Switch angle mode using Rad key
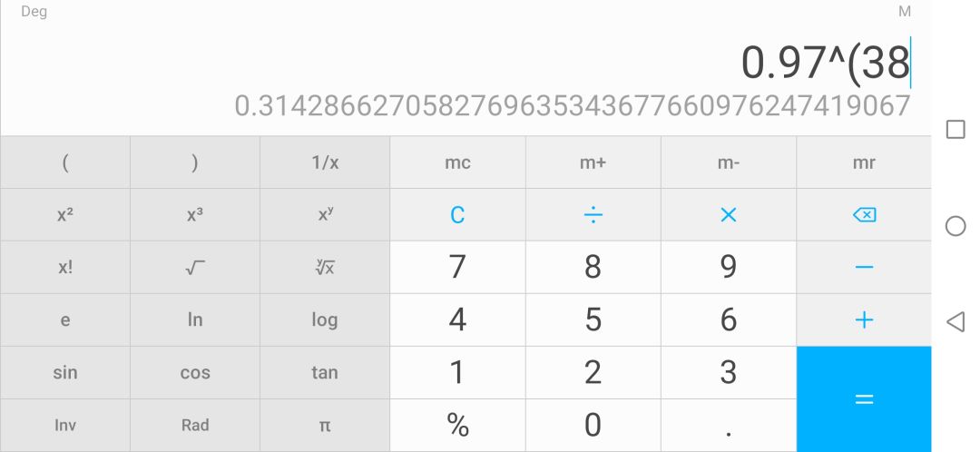980x452 pixels. [x=195, y=425]
